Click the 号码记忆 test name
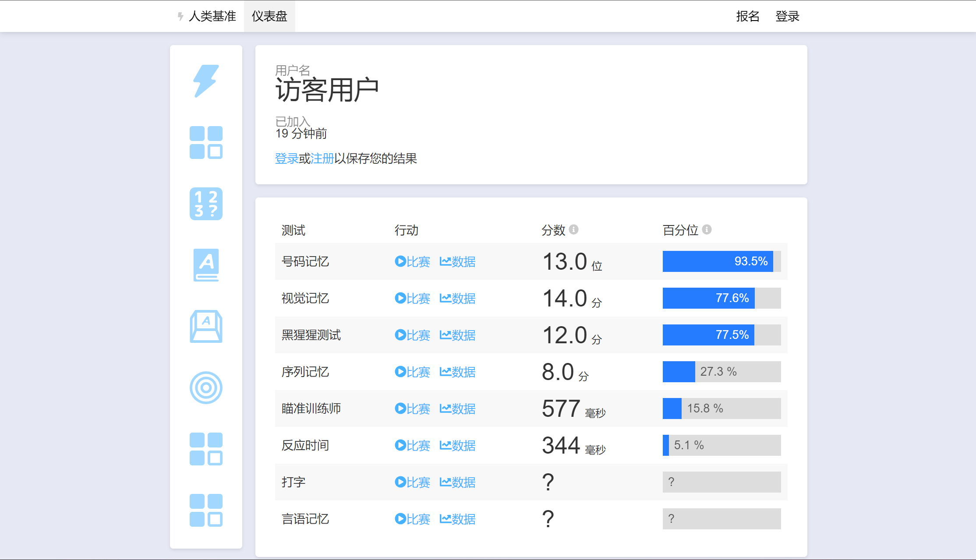The height and width of the screenshot is (560, 976). 305,261
